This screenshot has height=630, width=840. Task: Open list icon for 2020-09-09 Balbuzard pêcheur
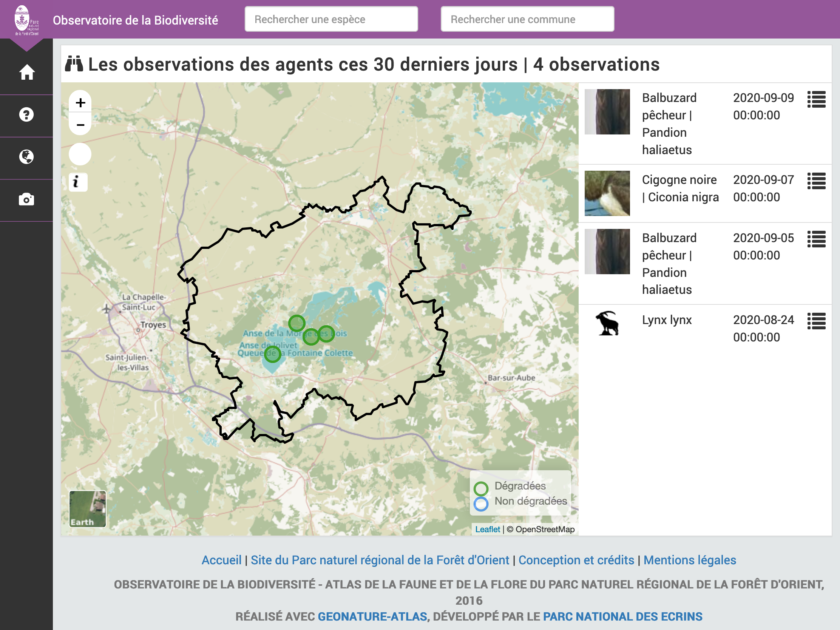coord(816,99)
